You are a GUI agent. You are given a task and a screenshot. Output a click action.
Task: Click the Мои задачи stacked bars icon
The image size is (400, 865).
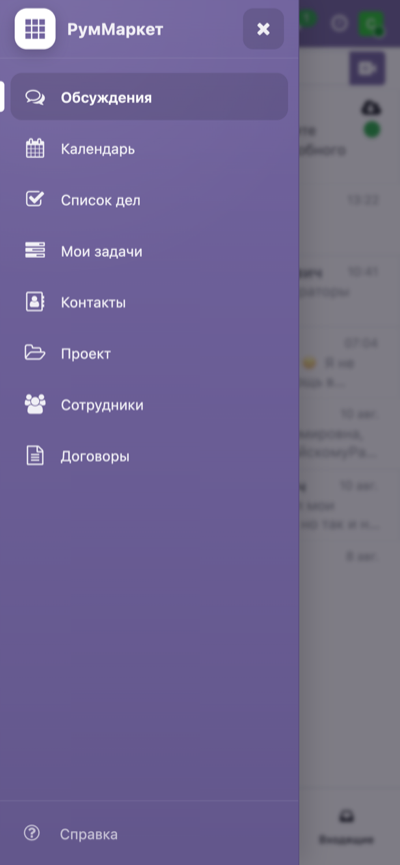(35, 251)
